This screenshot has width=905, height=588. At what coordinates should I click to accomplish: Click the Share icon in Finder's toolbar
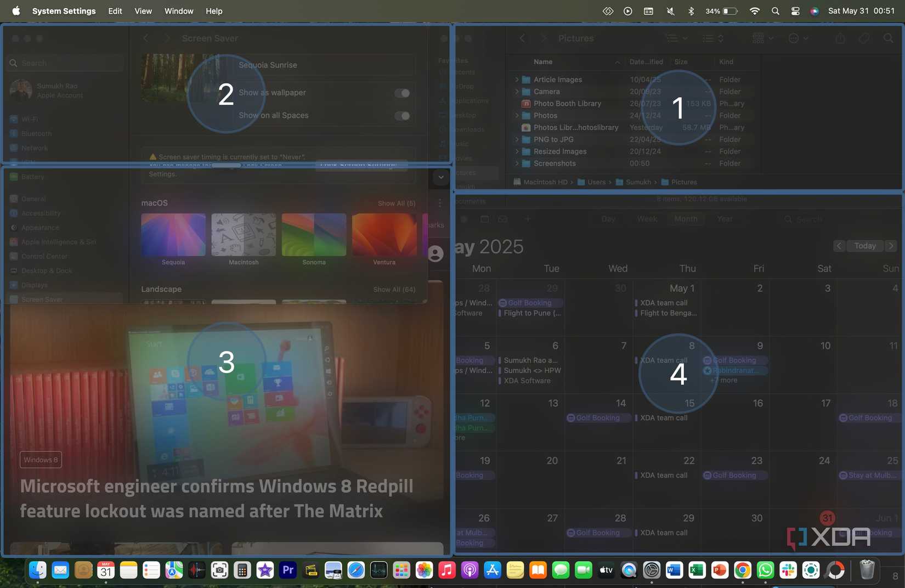840,38
